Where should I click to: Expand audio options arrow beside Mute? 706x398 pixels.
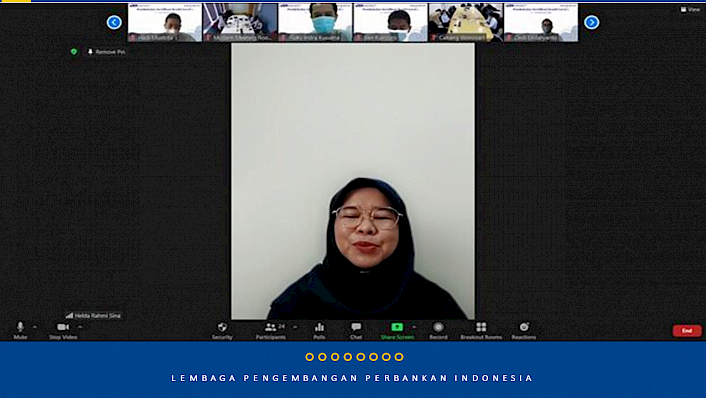[x=35, y=327]
